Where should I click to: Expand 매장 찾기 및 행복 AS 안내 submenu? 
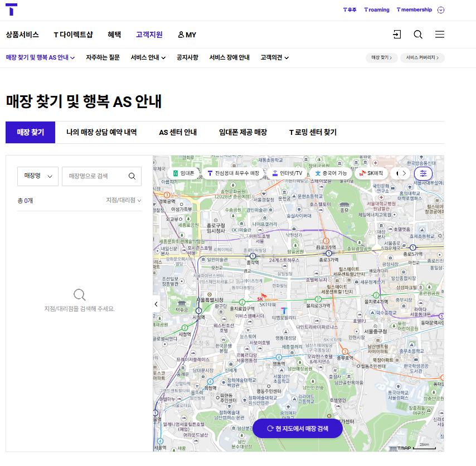40,57
